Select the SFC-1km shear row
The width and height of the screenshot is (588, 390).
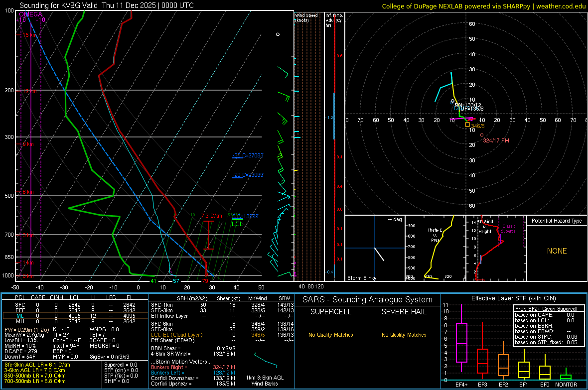[x=221, y=305]
